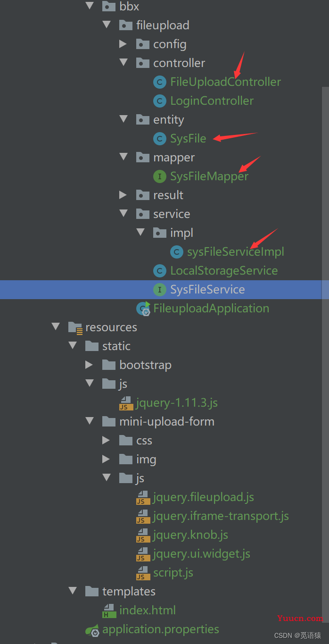Collapse the controller package
This screenshot has height=644, width=329.
(123, 63)
